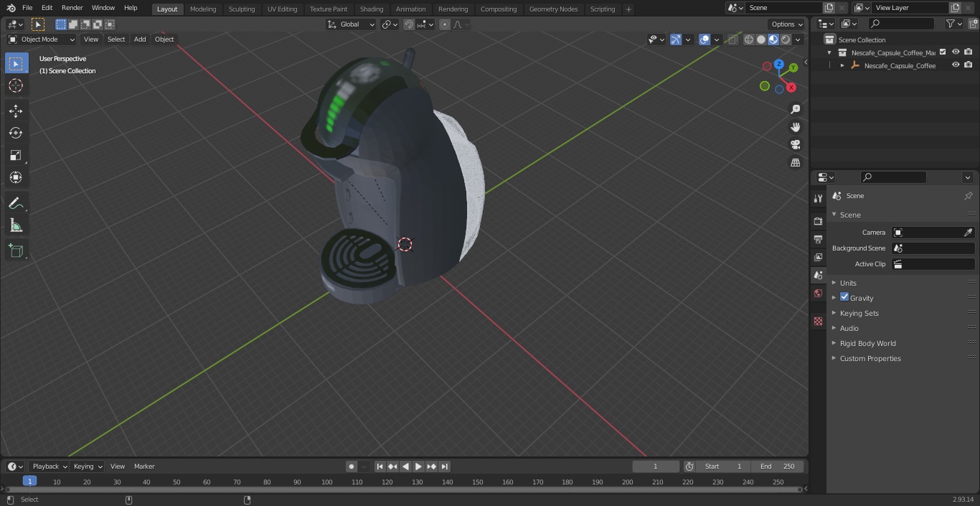Toggle X-ray display mode

[732, 39]
